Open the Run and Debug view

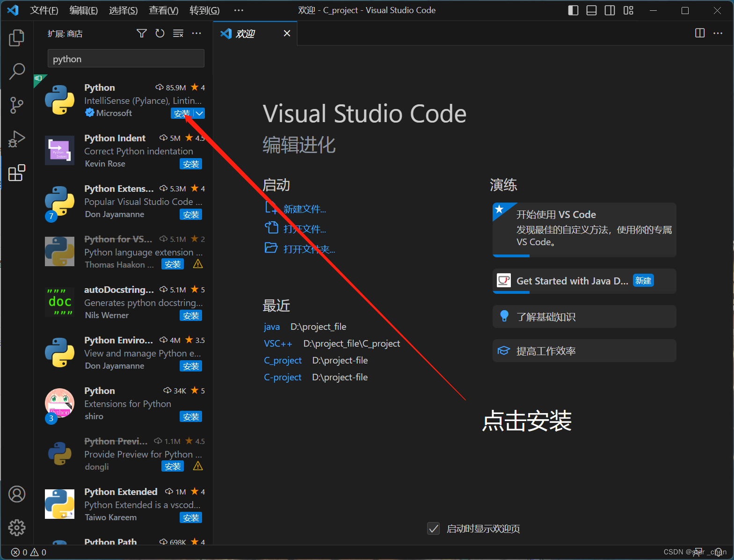pyautogui.click(x=17, y=139)
